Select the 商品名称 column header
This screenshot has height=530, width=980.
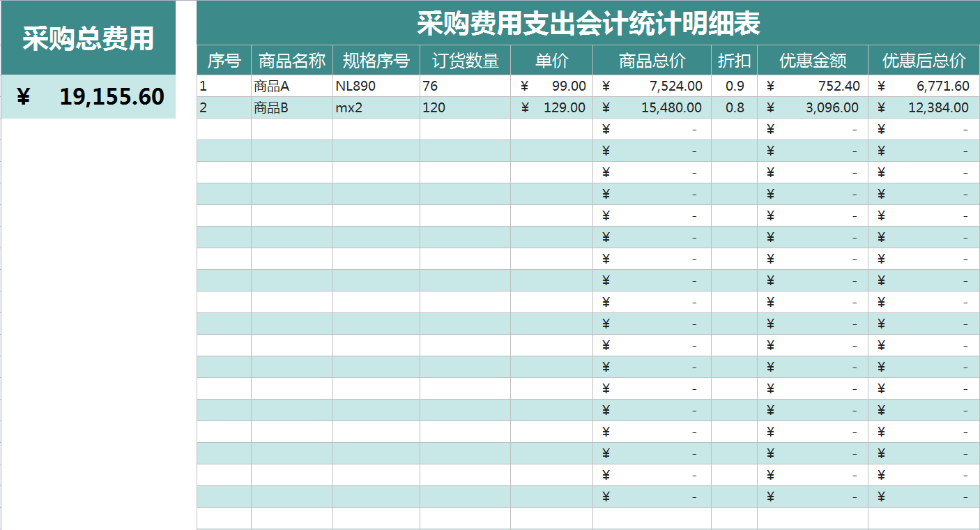(292, 61)
